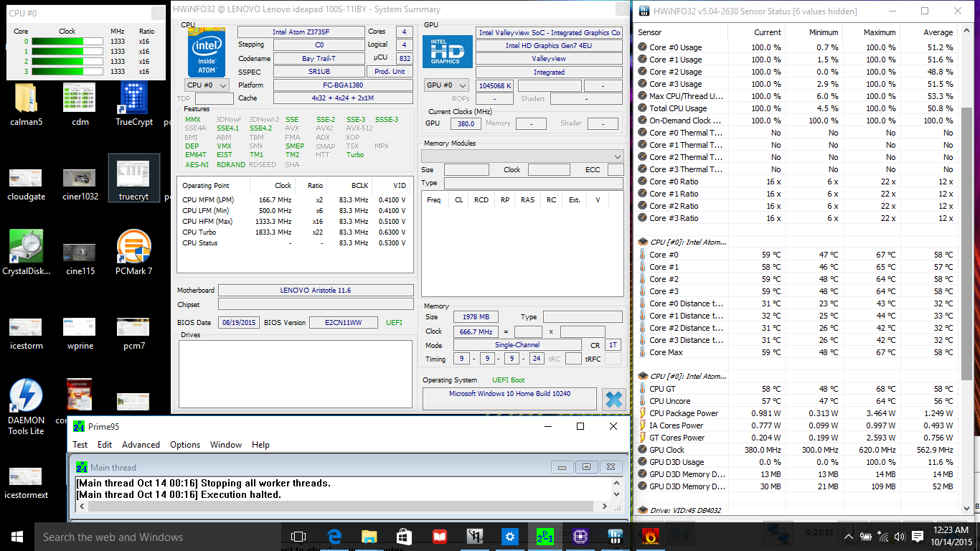
Task: Open Microsoft Edge from the taskbar
Action: [334, 536]
